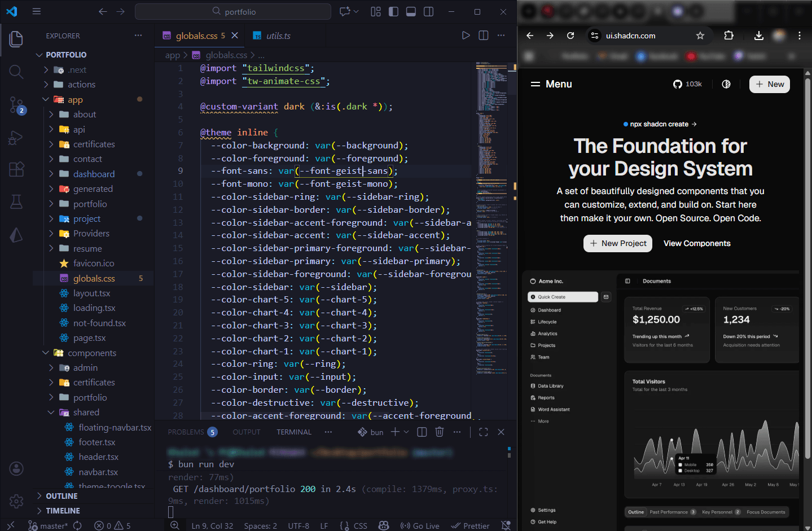This screenshot has height=531, width=812.
Task: Kill the terminal with trash icon
Action: [440, 432]
